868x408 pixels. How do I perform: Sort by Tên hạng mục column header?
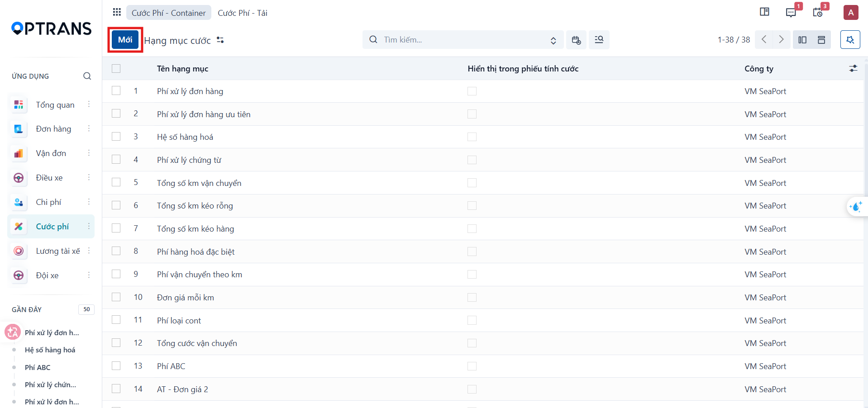182,69
